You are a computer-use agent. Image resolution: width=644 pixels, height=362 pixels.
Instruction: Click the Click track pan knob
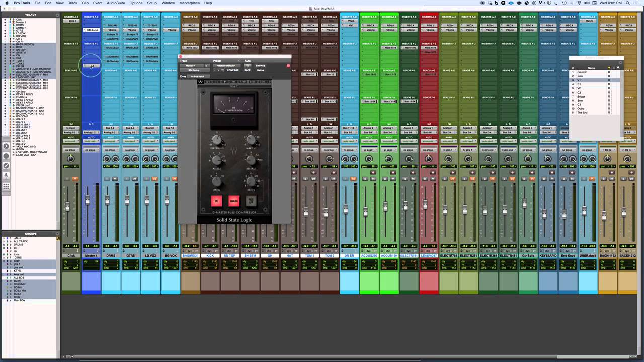pos(71,159)
